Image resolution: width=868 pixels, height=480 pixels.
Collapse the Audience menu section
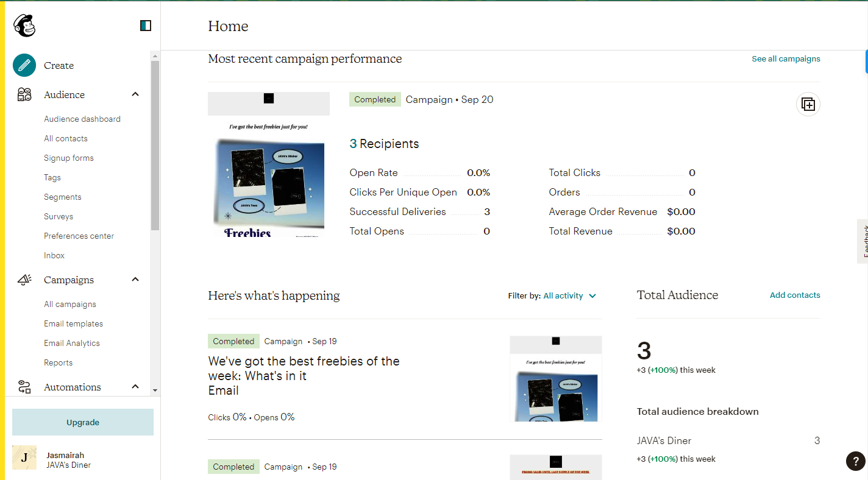pos(135,94)
